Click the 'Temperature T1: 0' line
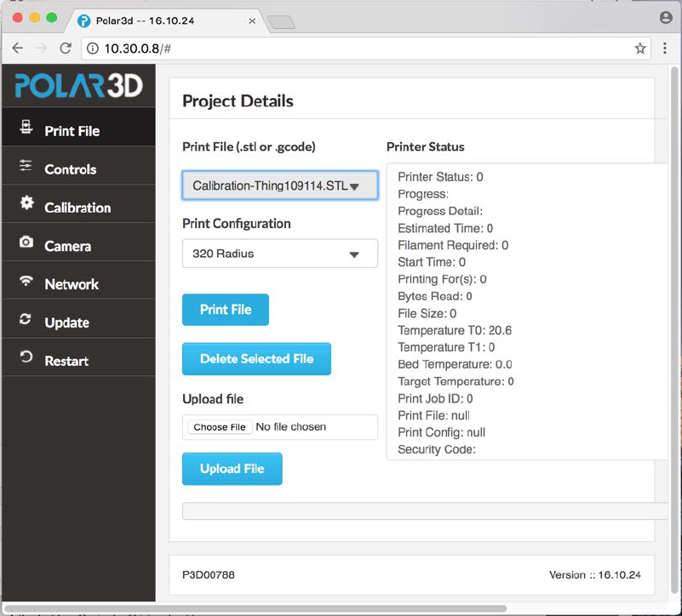Image resolution: width=682 pixels, height=616 pixels. click(446, 347)
